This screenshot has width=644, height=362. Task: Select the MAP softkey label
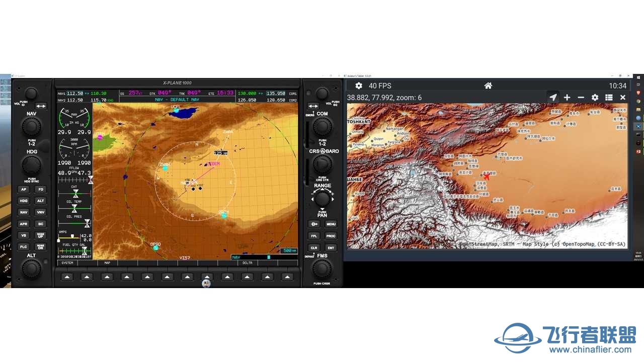click(107, 263)
